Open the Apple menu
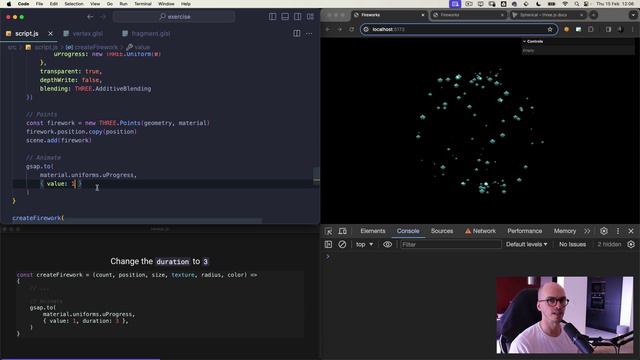This screenshot has width=640, height=360. (9, 4)
